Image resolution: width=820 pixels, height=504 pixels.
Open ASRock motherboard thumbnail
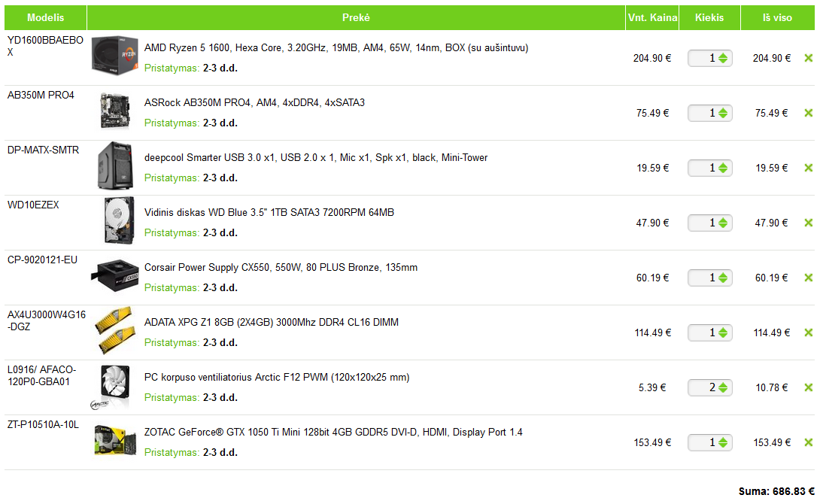115,111
